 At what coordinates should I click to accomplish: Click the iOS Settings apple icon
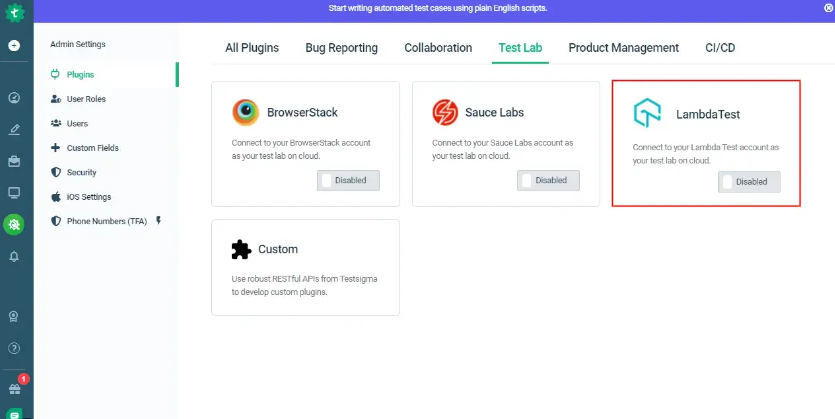point(55,196)
